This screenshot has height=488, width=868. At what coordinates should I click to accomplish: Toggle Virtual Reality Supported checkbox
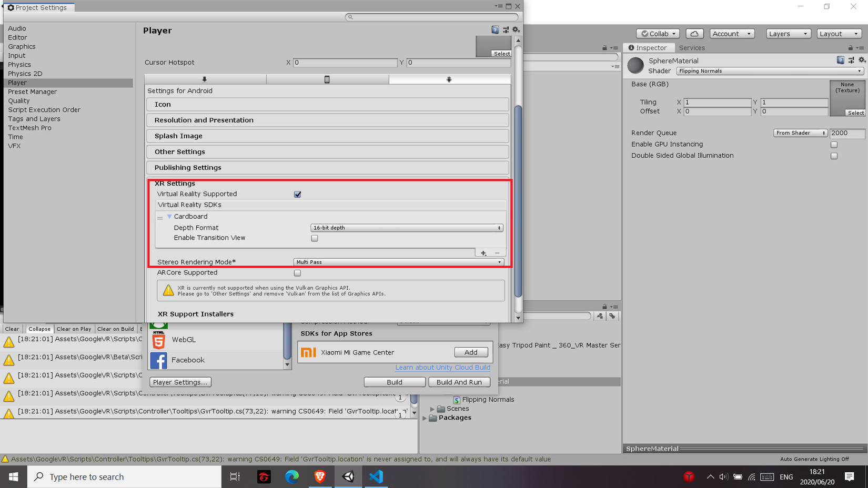tap(298, 195)
